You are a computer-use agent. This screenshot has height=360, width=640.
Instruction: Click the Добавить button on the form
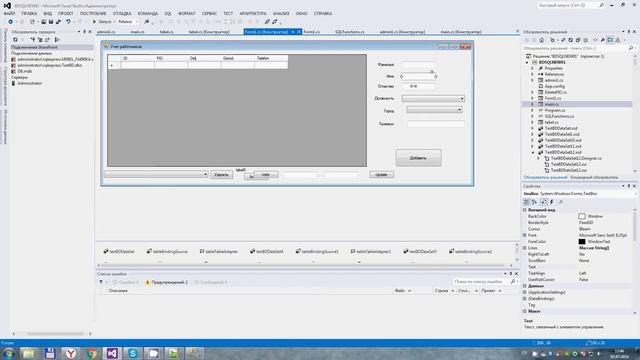418,158
